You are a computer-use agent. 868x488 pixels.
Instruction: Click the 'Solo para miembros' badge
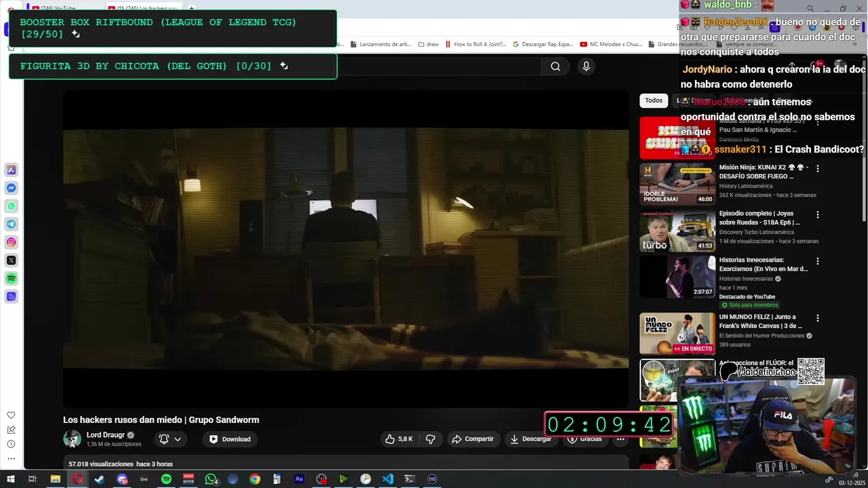pos(749,305)
